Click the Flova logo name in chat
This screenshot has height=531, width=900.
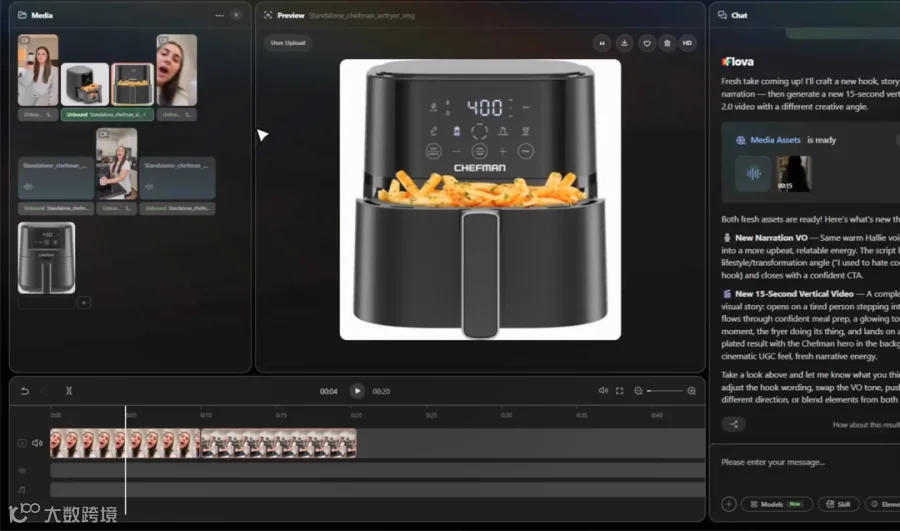click(738, 62)
